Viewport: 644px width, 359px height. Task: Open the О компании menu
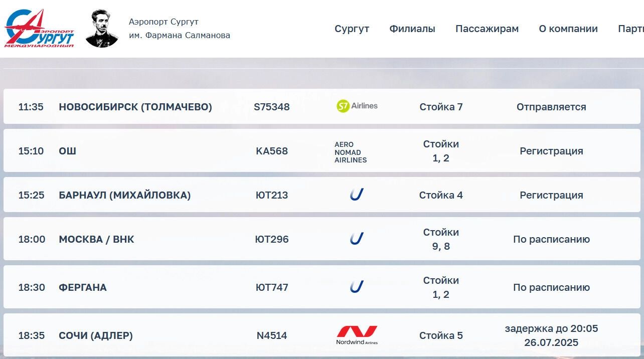pyautogui.click(x=568, y=29)
